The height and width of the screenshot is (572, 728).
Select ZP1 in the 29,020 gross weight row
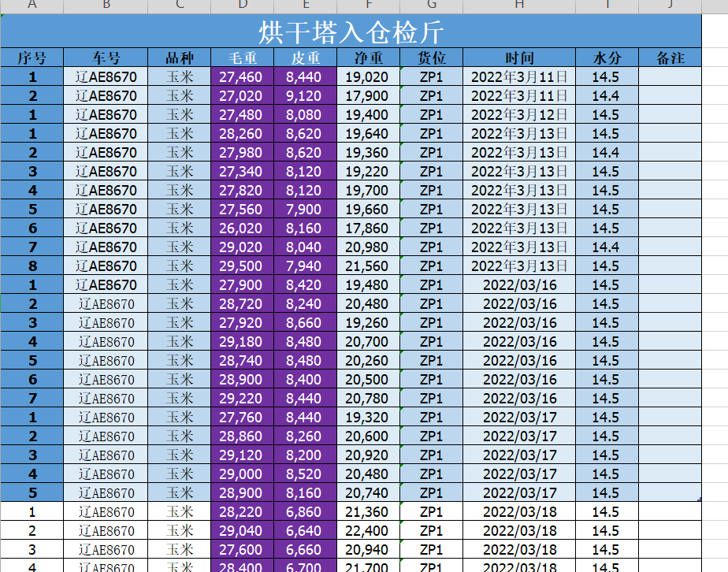point(431,247)
